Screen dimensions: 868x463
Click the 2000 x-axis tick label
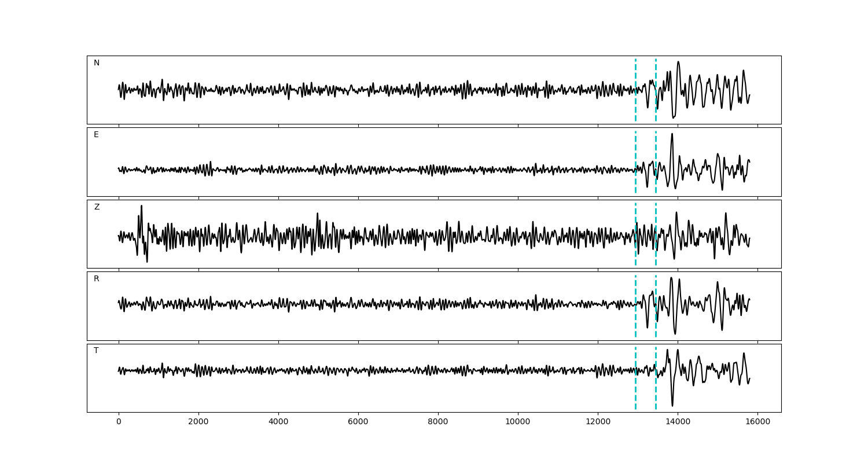(x=198, y=422)
